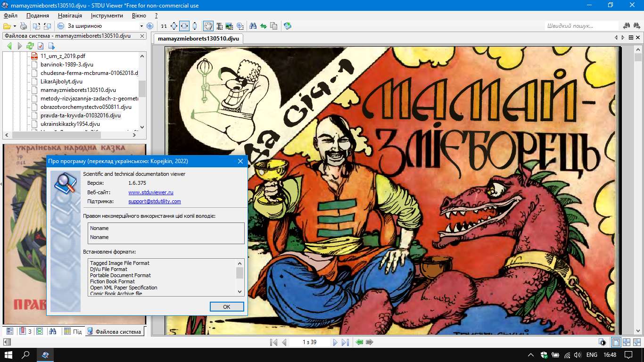Switch to the search panel binoculars tab
Viewport: 644px width, 362px height.
(x=53, y=331)
